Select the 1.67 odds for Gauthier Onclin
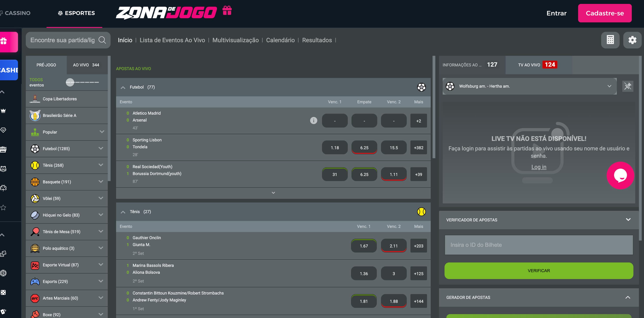Viewport: 644px width, 318px height. (363, 246)
